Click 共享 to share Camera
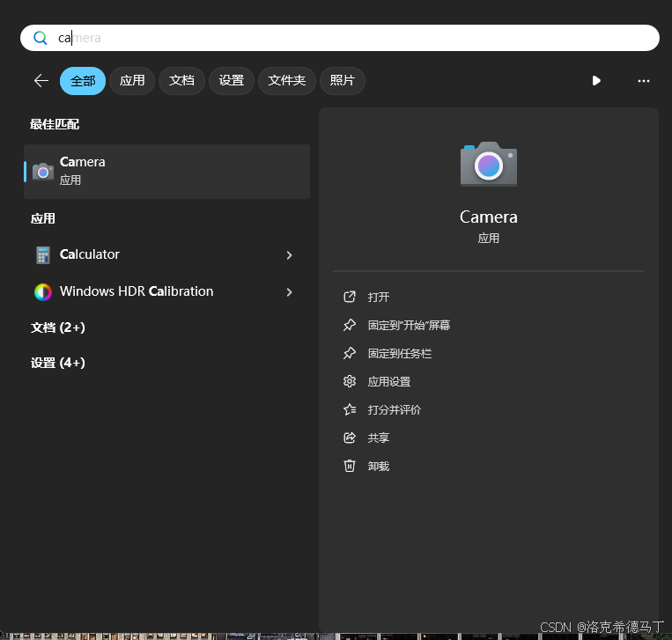Image resolution: width=672 pixels, height=640 pixels. coord(379,438)
